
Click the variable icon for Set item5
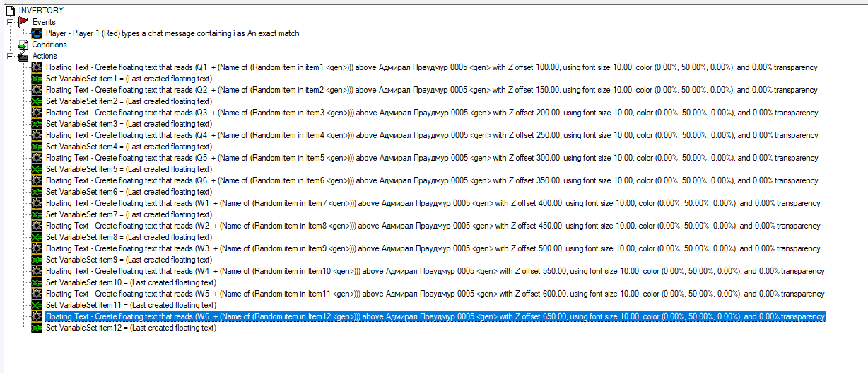pos(37,169)
